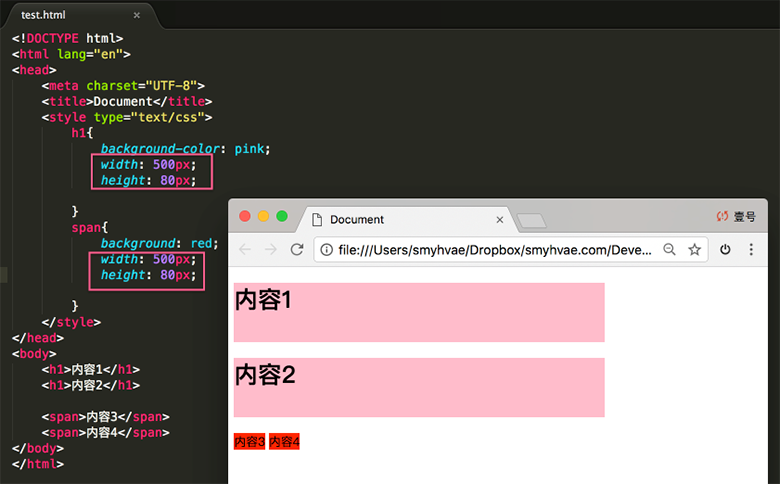
Task: Click the Document tab in the browser
Action: [x=405, y=219]
